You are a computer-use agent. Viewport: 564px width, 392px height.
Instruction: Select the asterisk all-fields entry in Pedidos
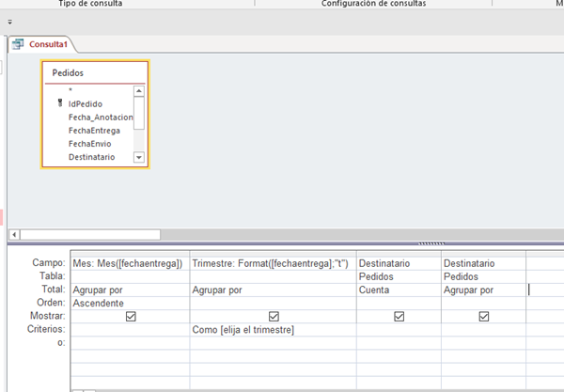[70, 90]
